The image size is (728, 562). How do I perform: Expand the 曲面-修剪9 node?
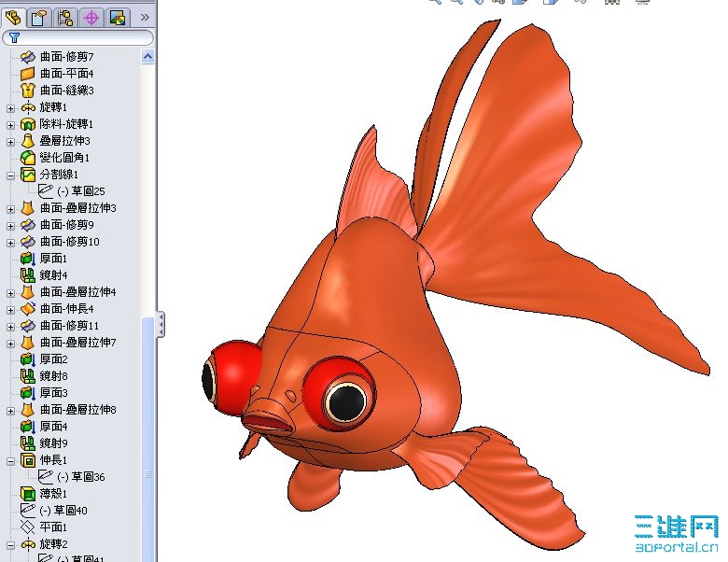[10, 226]
